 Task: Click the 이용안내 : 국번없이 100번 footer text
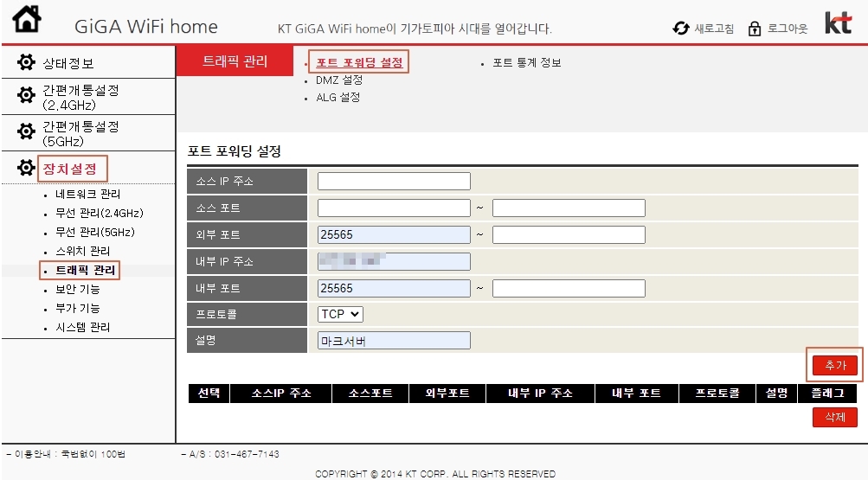pyautogui.click(x=66, y=454)
